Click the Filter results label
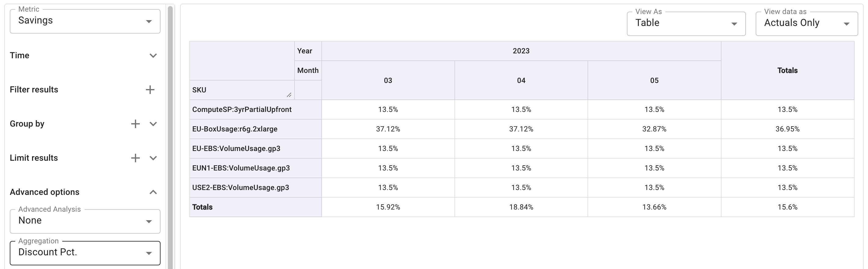 [34, 89]
